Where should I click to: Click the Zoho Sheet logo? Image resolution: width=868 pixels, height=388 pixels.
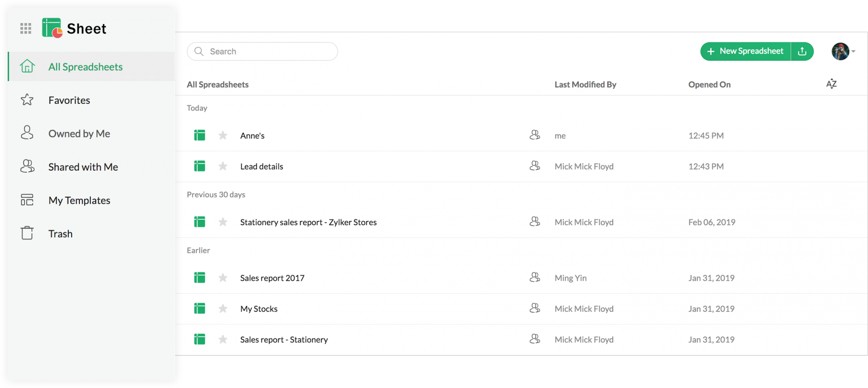click(x=51, y=28)
